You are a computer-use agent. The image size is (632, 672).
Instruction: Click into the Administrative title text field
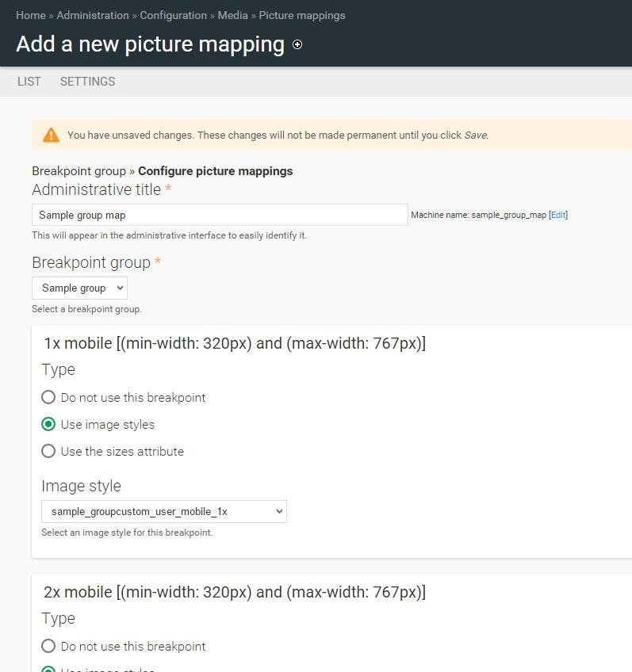pyautogui.click(x=220, y=215)
